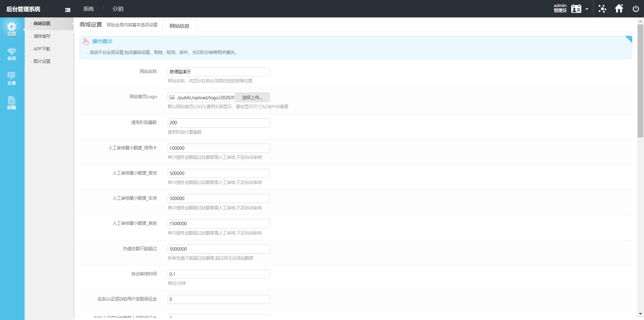Click the cluster dots icon in header
The width and height of the screenshot is (644, 320).
tap(602, 9)
